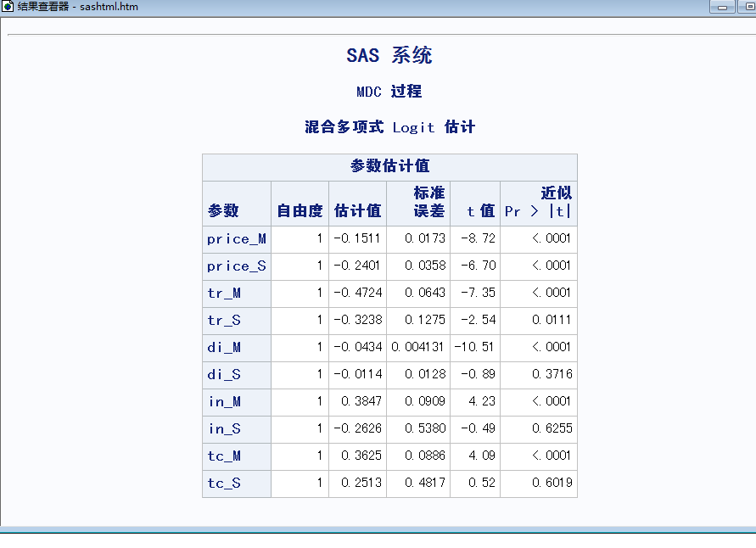The image size is (756, 548).
Task: Click standard error 0.4817
Action: pos(425,483)
